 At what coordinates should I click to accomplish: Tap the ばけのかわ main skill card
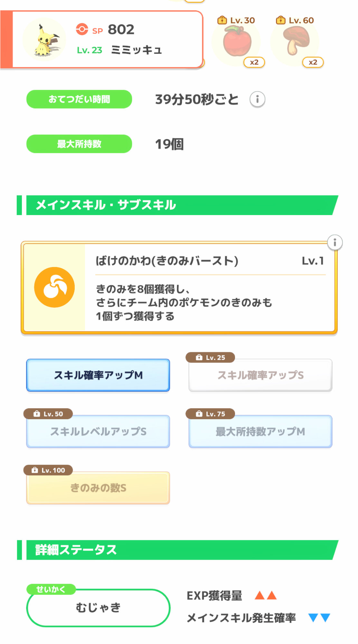209,288
